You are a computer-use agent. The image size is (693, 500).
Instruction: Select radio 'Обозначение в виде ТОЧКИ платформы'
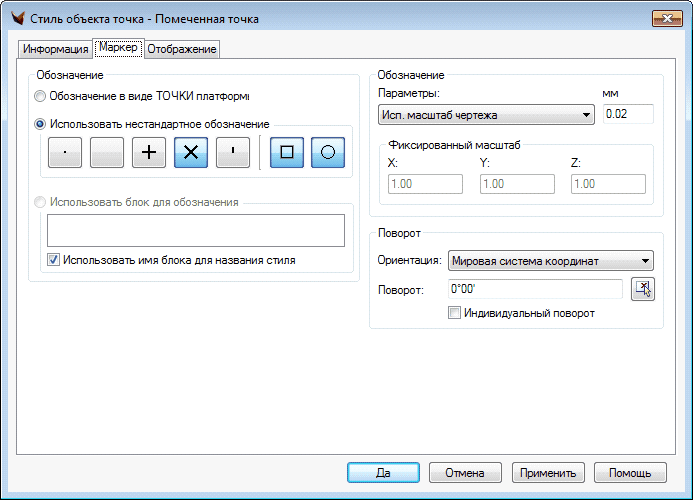[x=40, y=97]
